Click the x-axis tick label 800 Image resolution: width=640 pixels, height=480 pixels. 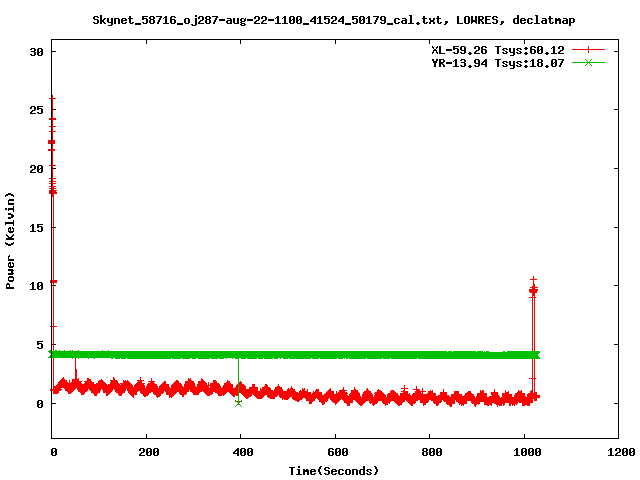(x=432, y=452)
